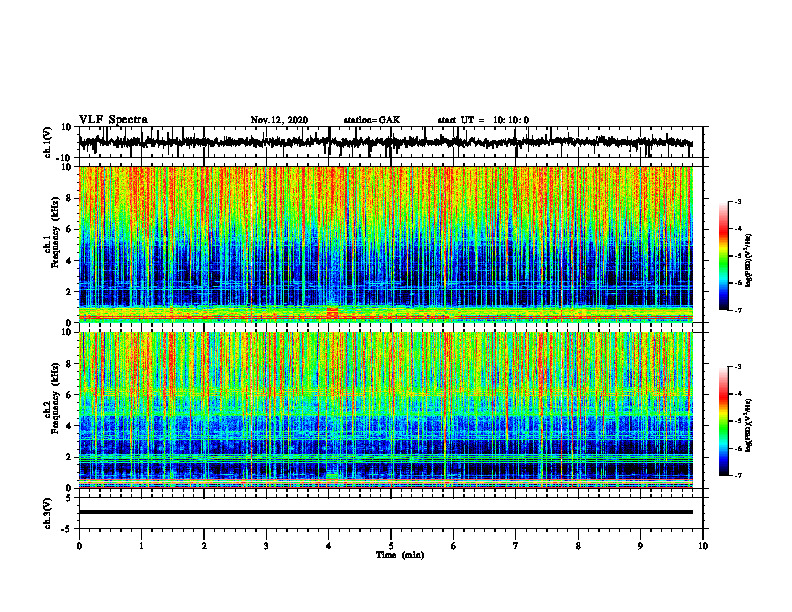Screen dimensions: 792x612
Task: Click the ch.1 voltage waveform trace
Action: [x=385, y=142]
